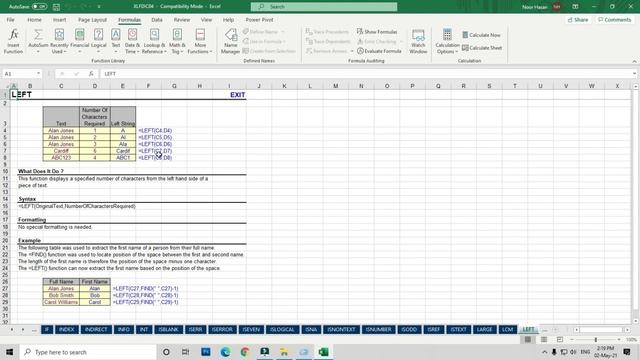
Task: Switch to the Home tab
Action: pyautogui.click(x=34, y=20)
